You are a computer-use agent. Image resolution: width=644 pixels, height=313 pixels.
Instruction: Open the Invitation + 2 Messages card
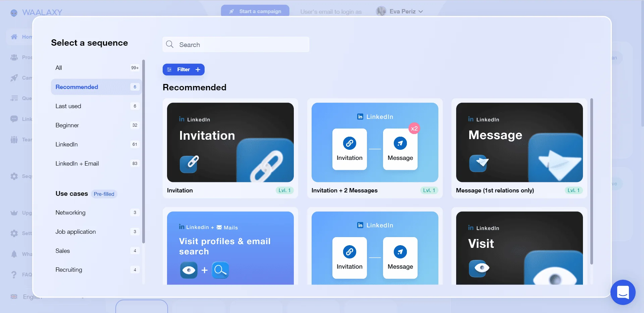(x=375, y=148)
